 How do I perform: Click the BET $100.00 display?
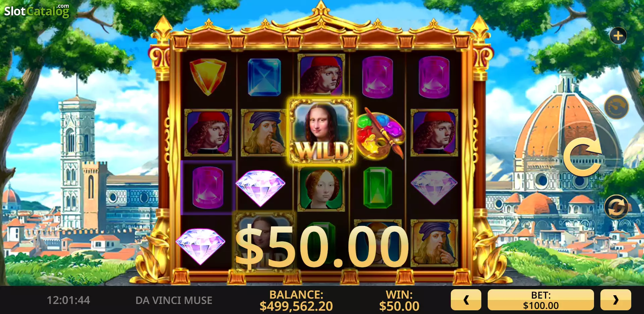tap(541, 300)
